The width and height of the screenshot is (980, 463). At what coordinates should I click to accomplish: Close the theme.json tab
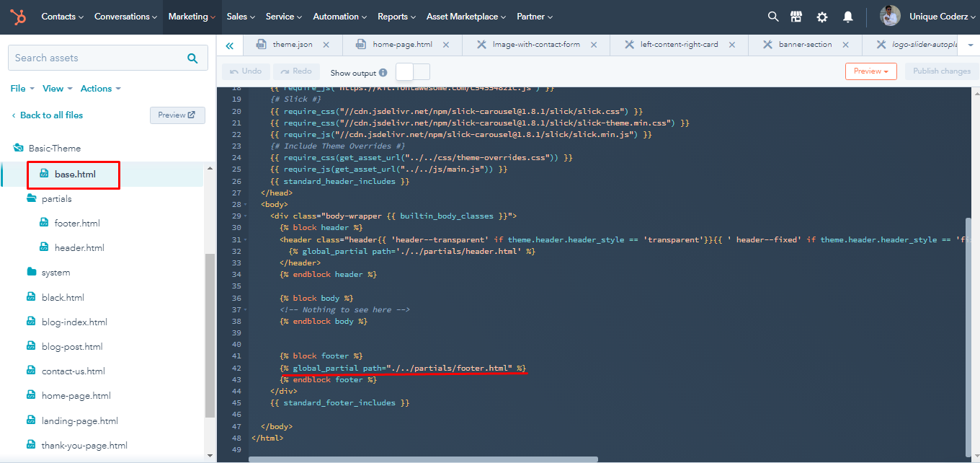tap(326, 45)
